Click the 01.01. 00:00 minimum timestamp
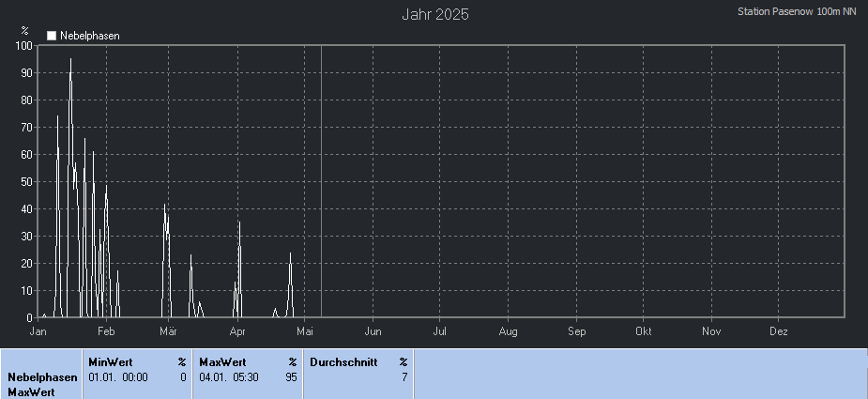This screenshot has height=399, width=868. pyautogui.click(x=118, y=377)
